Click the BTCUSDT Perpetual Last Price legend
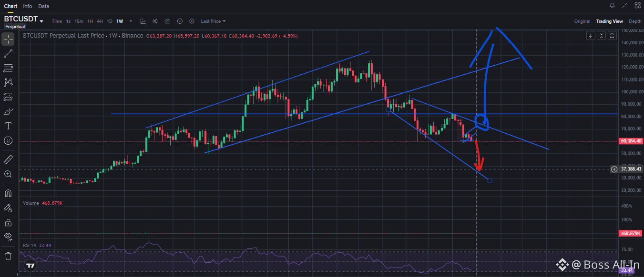Viewport: 644px width, 277px height. (83, 36)
